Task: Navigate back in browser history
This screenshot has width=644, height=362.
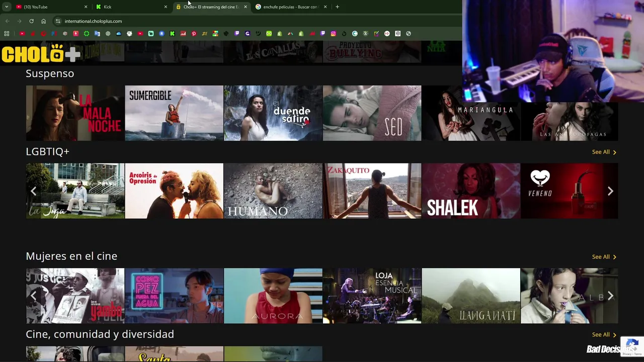Action: 7,21
